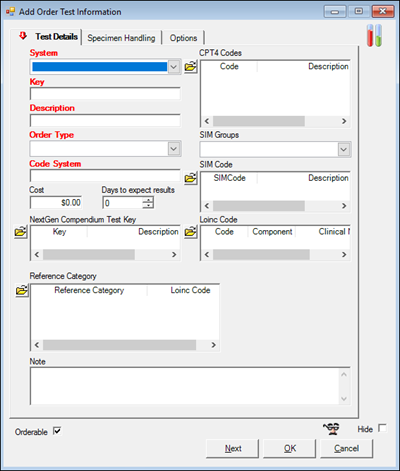400x471 pixels.
Task: Click NextGen Compendium list scrollbar left arrow
Action: point(37,255)
